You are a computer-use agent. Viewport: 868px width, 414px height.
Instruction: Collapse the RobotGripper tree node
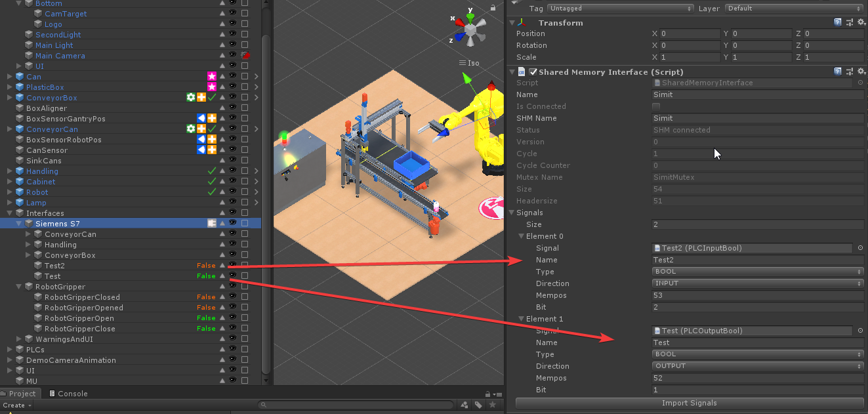pos(19,287)
